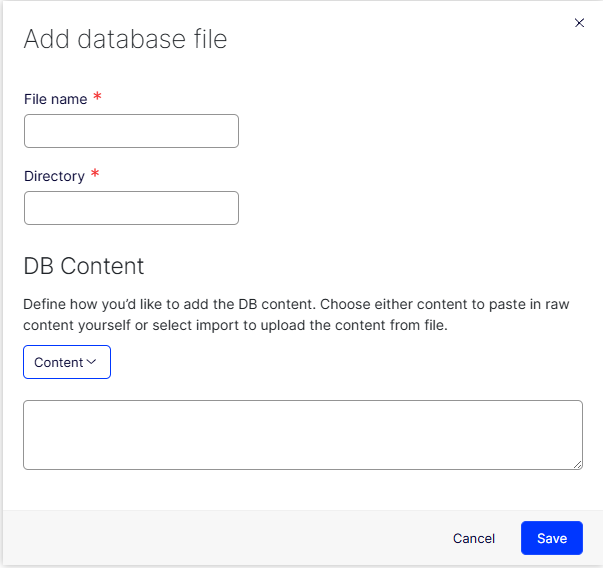Click the File name label
603x568 pixels.
[x=56, y=99]
